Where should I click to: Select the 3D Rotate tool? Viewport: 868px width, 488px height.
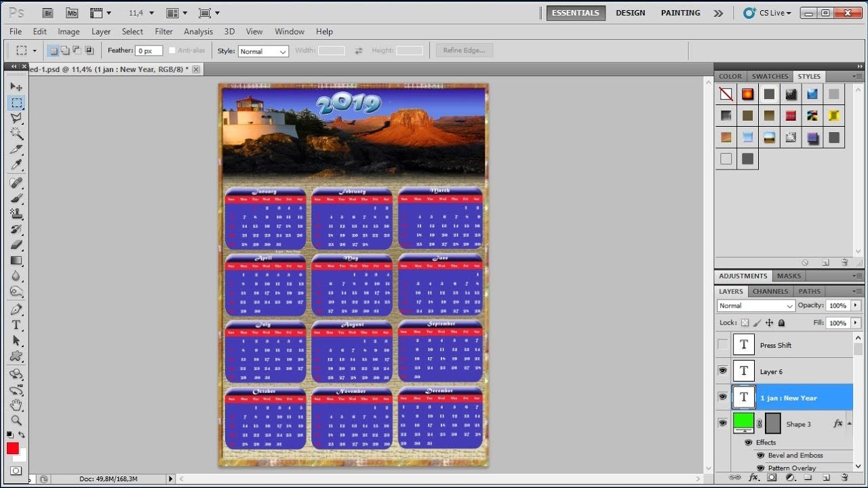(16, 374)
